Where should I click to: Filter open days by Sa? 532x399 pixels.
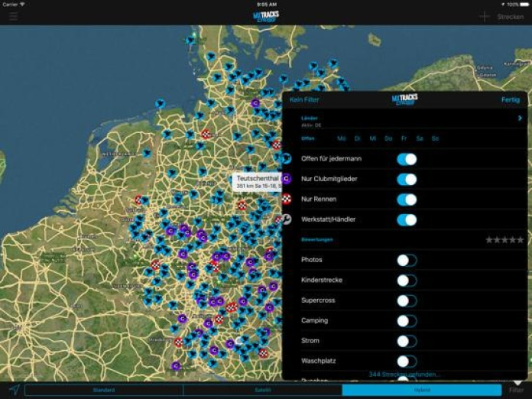[x=420, y=138]
